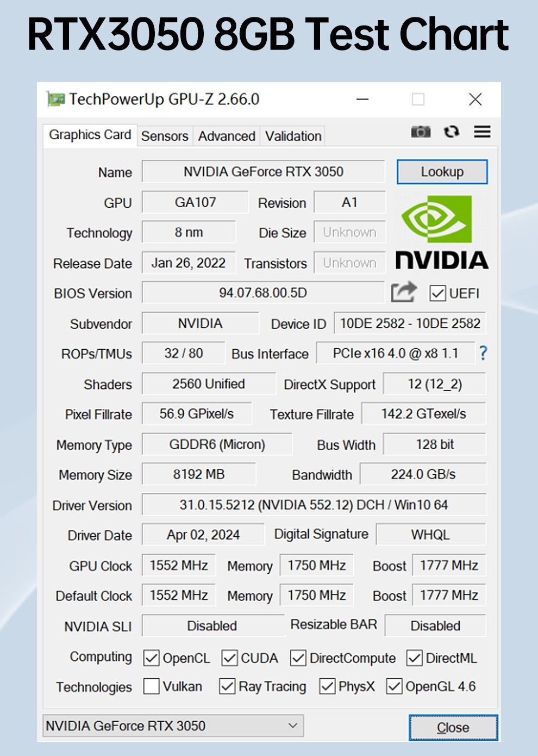The image size is (538, 756).
Task: Open the Advanced tab
Action: coord(227,136)
